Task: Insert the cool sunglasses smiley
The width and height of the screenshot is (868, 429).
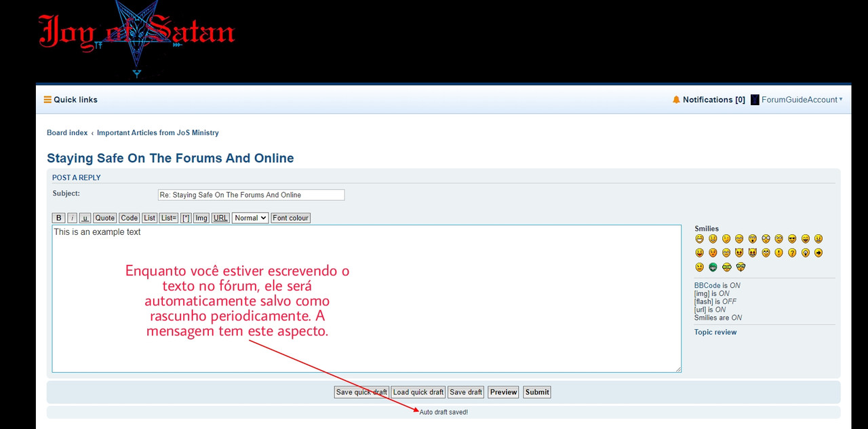Action: [792, 239]
